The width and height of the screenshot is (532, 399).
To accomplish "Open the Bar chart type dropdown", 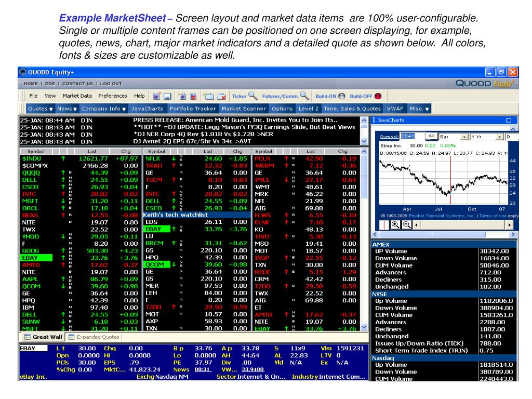I will [464, 137].
